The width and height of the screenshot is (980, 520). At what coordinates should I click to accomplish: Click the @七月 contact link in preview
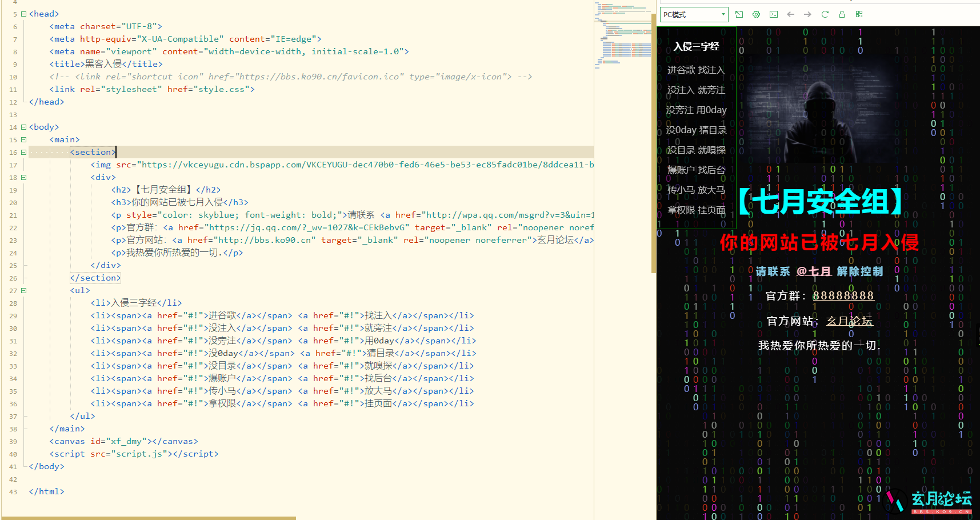(x=814, y=271)
